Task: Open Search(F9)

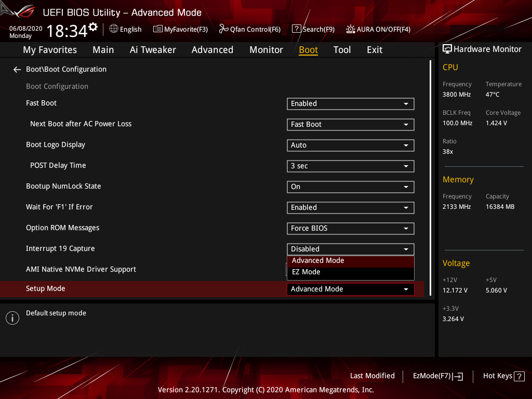Action: pyautogui.click(x=313, y=29)
